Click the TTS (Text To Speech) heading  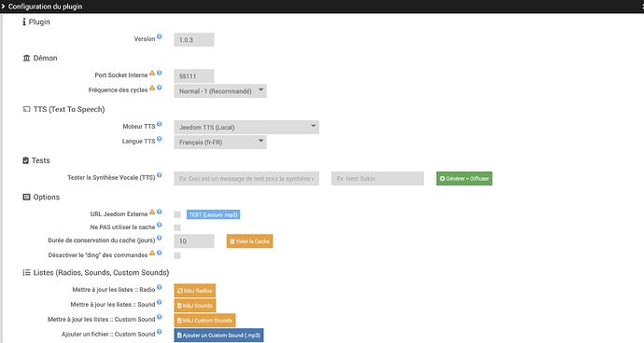click(69, 109)
